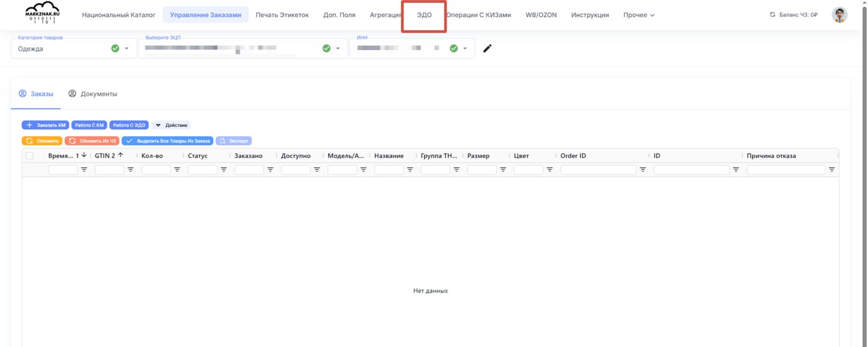The width and height of the screenshot is (868, 347).
Task: Refresh the ЧЗ balance with the circular arrow icon
Action: 773,15
